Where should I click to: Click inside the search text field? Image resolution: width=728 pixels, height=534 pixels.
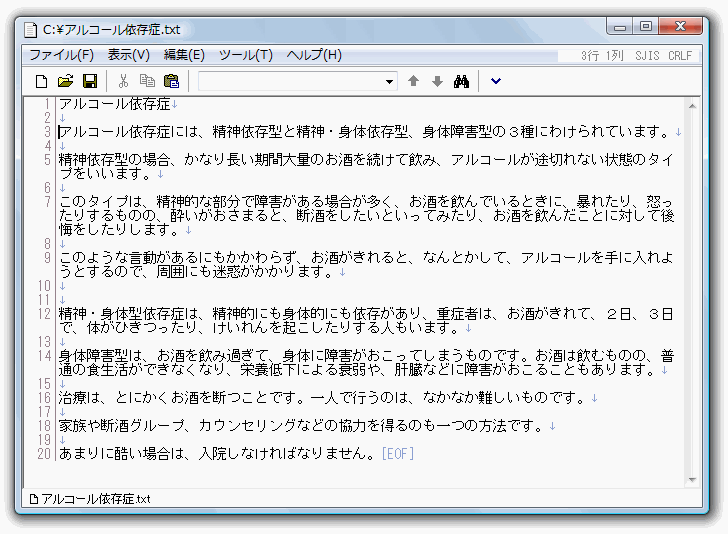291,82
